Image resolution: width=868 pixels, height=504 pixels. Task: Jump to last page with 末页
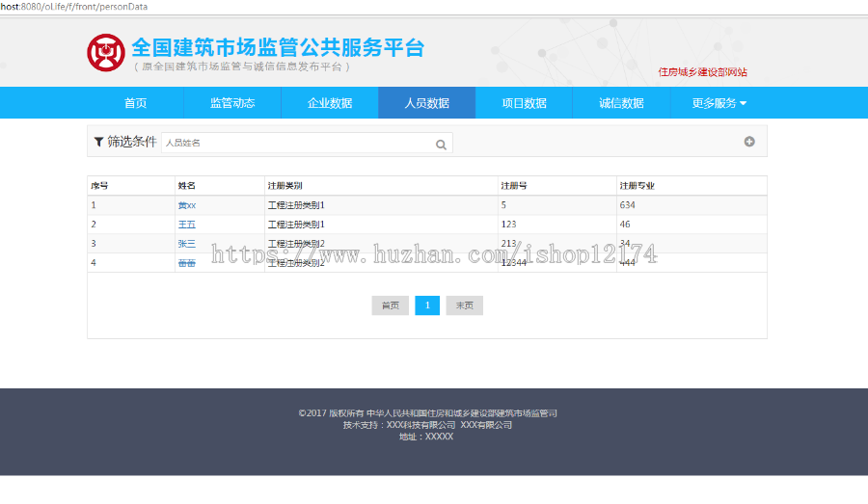coord(465,305)
